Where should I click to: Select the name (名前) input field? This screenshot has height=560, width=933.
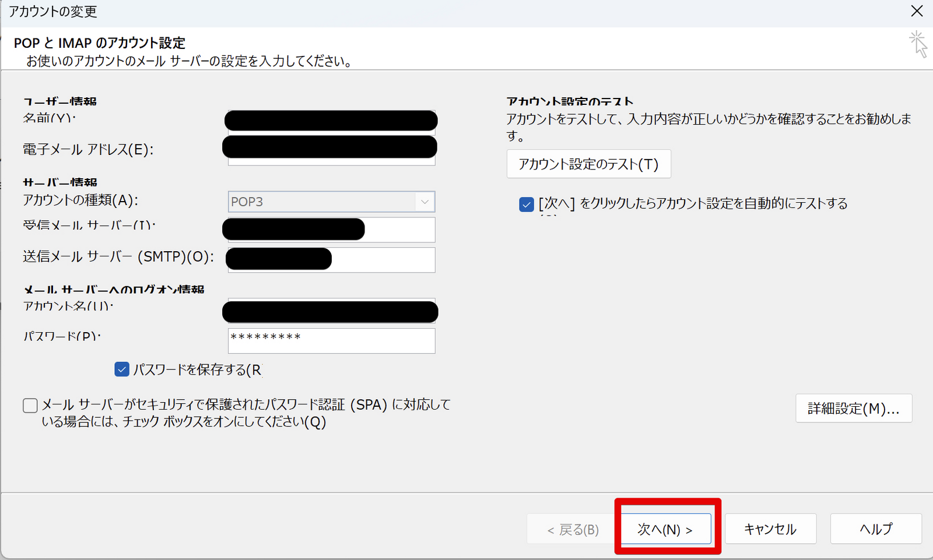tap(331, 121)
